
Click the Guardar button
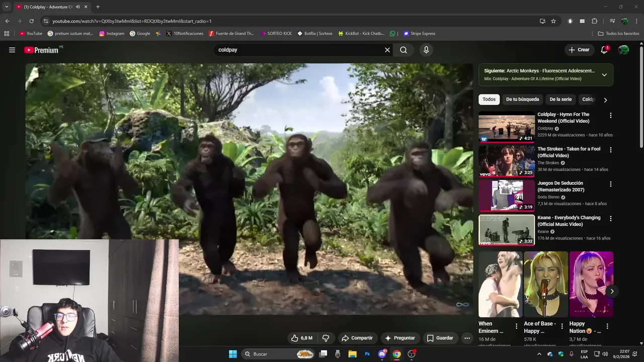point(440,338)
